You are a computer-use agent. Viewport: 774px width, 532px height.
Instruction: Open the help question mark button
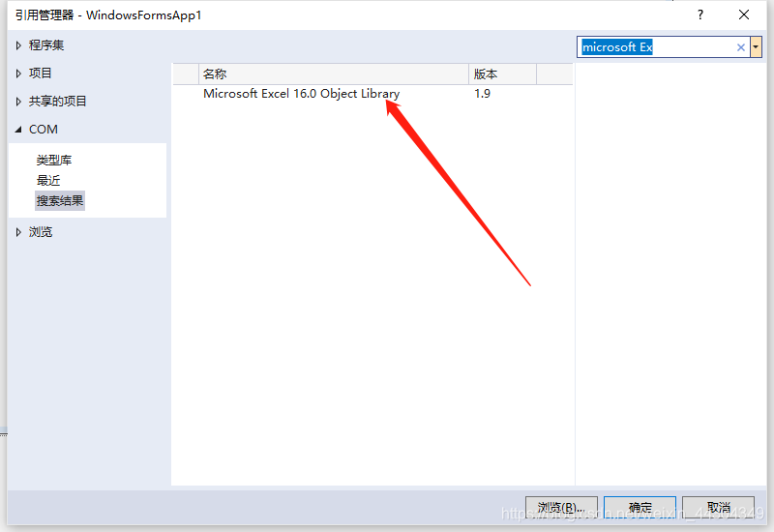[700, 15]
